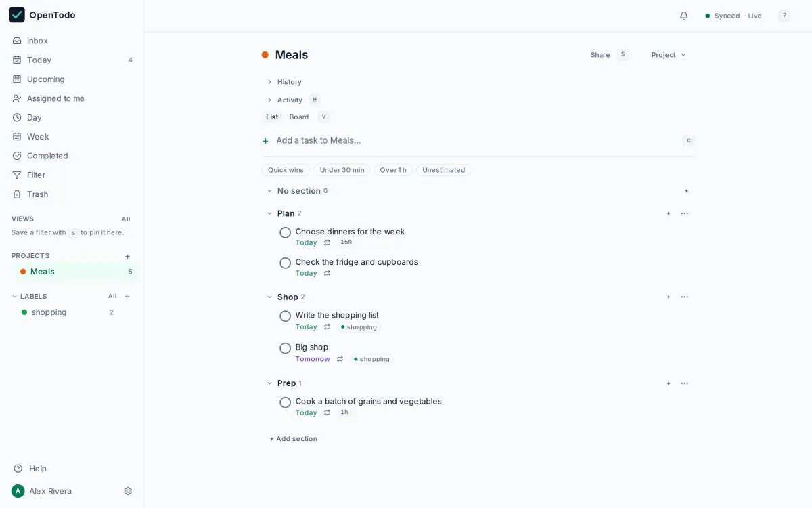Click the green plus before Add a task

(x=265, y=141)
